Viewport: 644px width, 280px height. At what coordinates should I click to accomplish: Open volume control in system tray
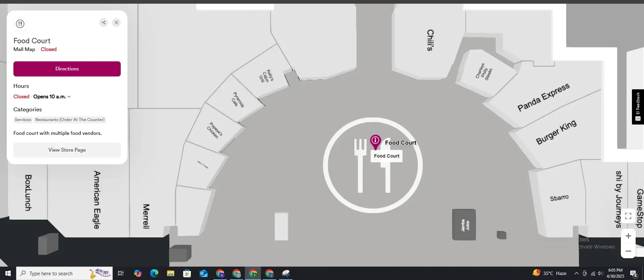pyautogui.click(x=601, y=273)
